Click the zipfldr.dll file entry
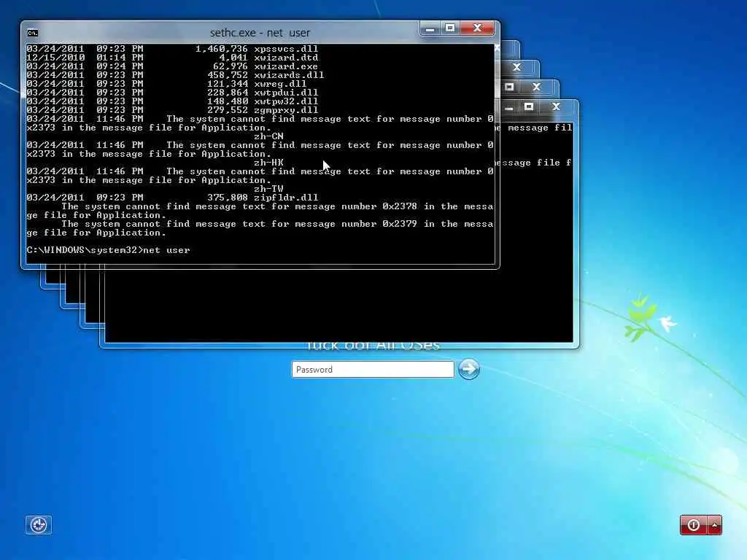This screenshot has height=560, width=747. click(286, 197)
